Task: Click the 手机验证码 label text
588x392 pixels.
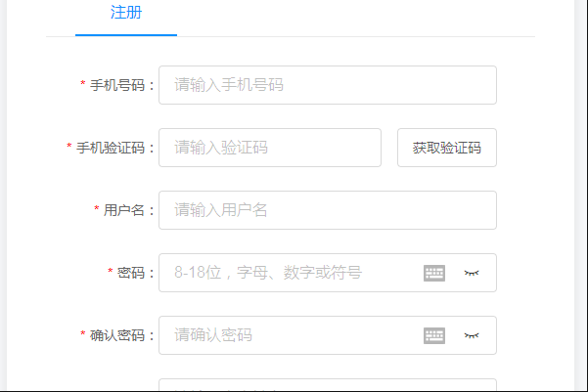Action: (111, 148)
